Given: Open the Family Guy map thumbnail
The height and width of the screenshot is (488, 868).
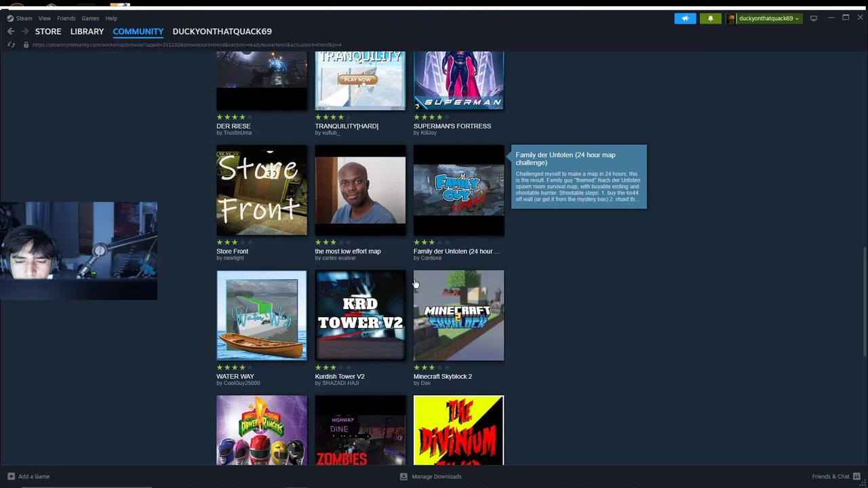Looking at the screenshot, I should coord(459,190).
